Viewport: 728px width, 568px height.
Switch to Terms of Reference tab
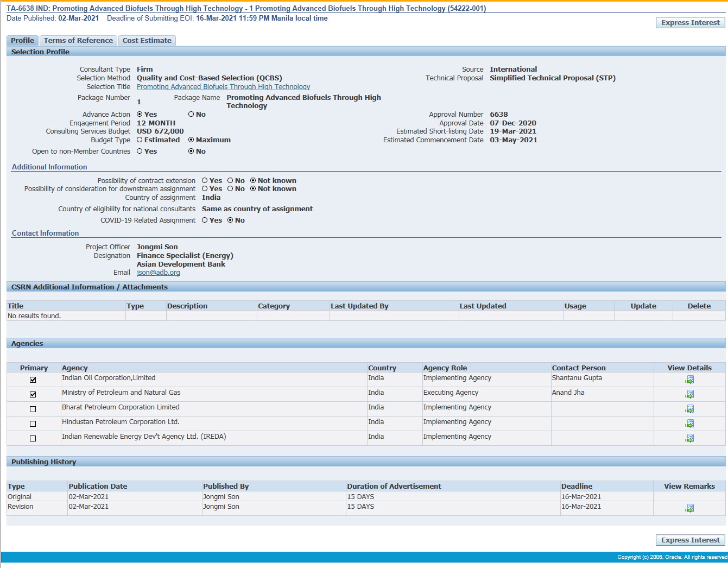(78, 40)
